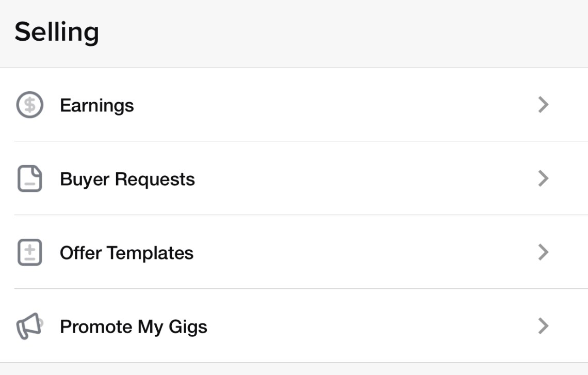This screenshot has width=588, height=375.
Task: Tap the dollar coin Earnings icon
Action: tap(30, 105)
